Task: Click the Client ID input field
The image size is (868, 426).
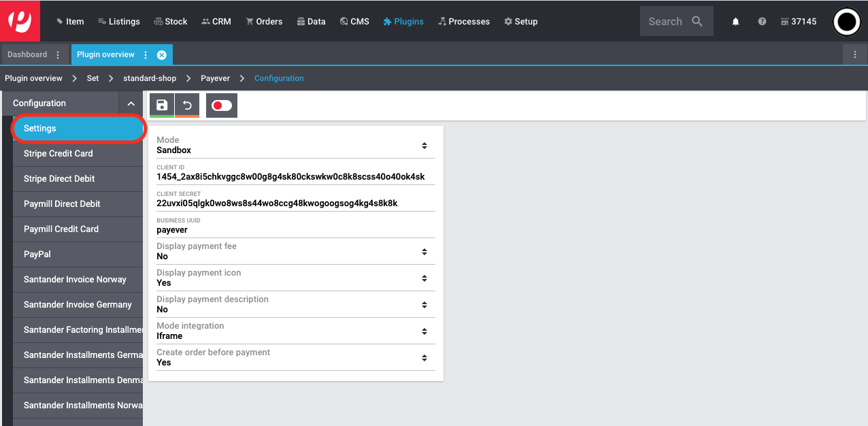Action: click(x=295, y=173)
